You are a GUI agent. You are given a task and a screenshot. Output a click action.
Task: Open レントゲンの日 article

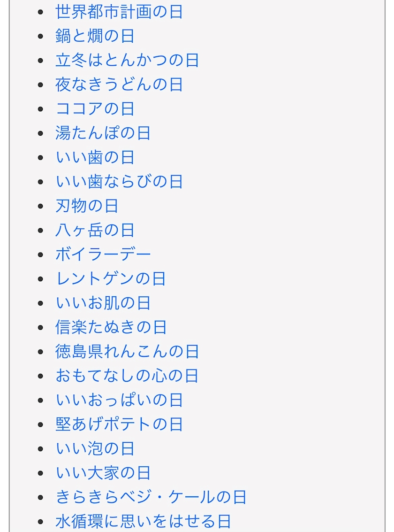[x=111, y=279]
